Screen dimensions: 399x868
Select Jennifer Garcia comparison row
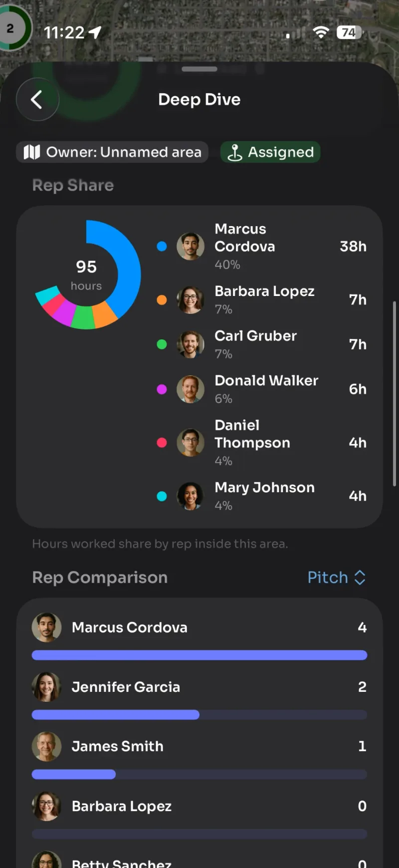click(x=199, y=696)
